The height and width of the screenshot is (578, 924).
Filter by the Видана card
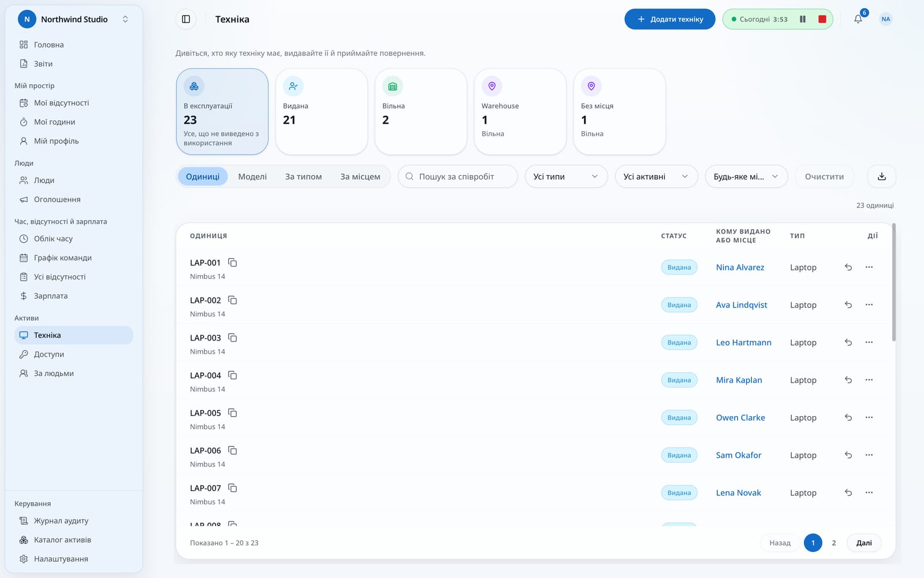(x=322, y=112)
